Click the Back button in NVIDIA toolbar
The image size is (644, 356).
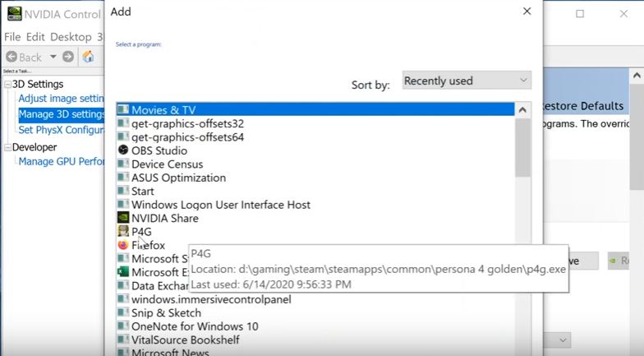click(x=24, y=57)
